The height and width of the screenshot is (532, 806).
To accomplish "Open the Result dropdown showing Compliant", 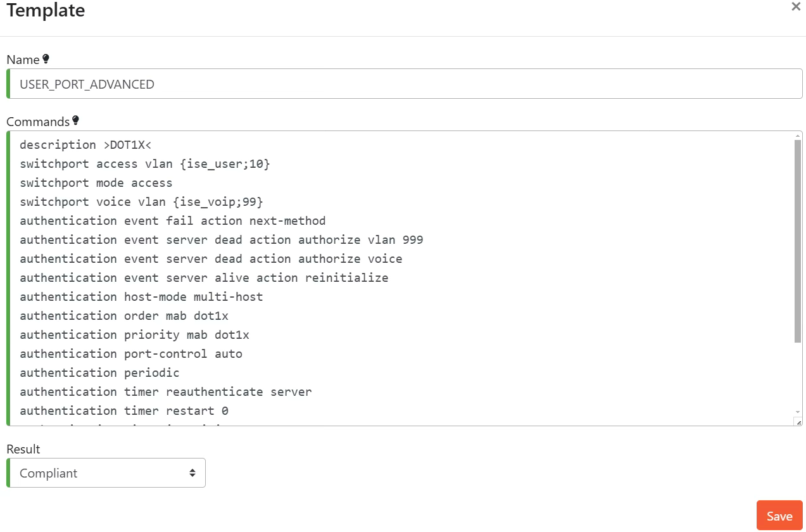I will pos(106,473).
